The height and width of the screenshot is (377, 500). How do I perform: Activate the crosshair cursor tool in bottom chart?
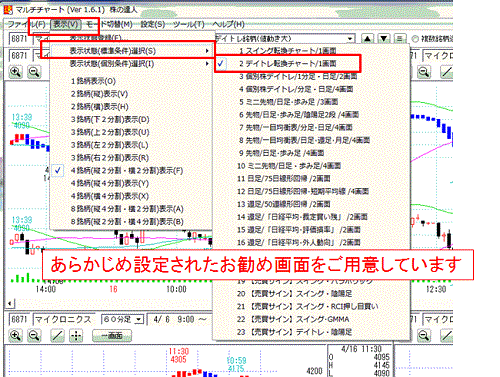(x=76, y=335)
